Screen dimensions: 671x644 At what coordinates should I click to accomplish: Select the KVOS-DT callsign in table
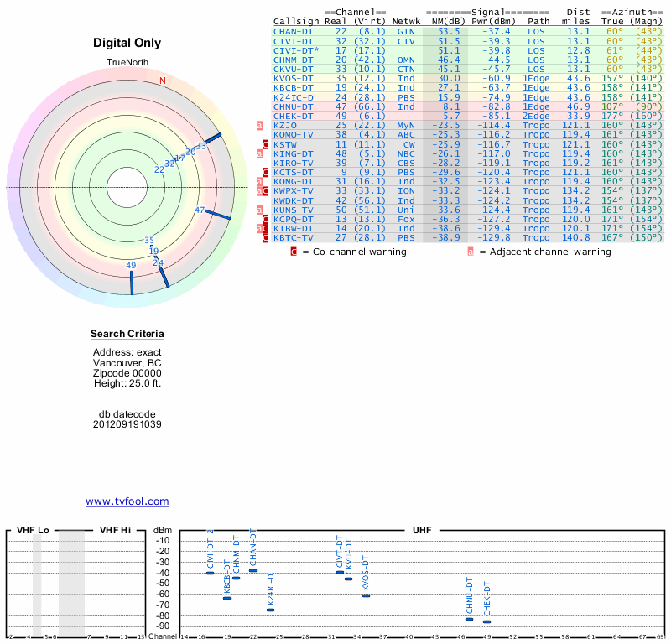coord(294,78)
